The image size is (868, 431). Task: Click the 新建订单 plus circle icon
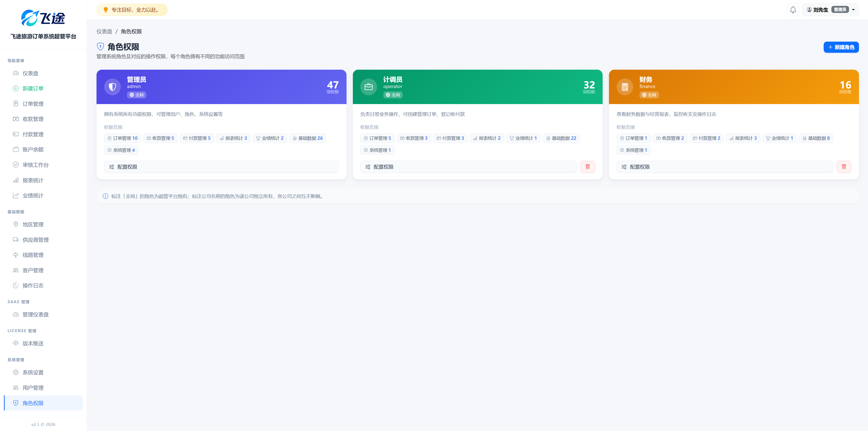[16, 88]
